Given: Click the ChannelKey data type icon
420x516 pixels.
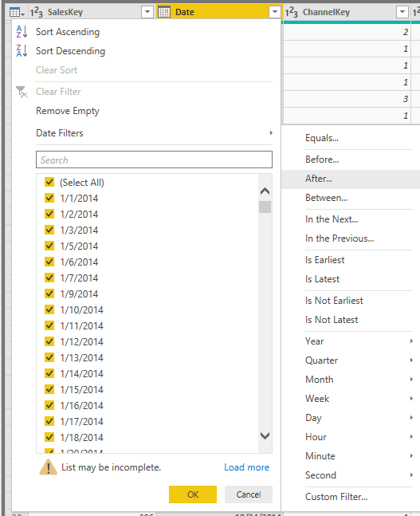Looking at the screenshot, I should (x=292, y=13).
